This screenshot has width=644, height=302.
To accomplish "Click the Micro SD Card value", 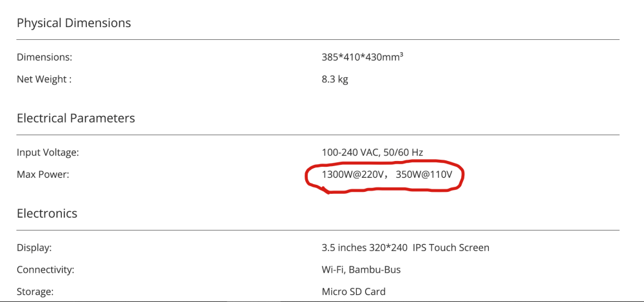I will coord(354,292).
